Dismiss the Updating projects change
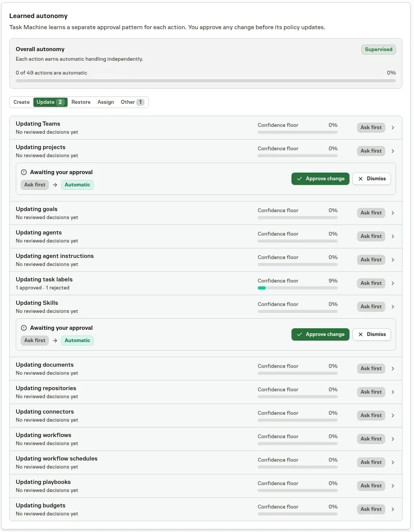 (x=372, y=179)
